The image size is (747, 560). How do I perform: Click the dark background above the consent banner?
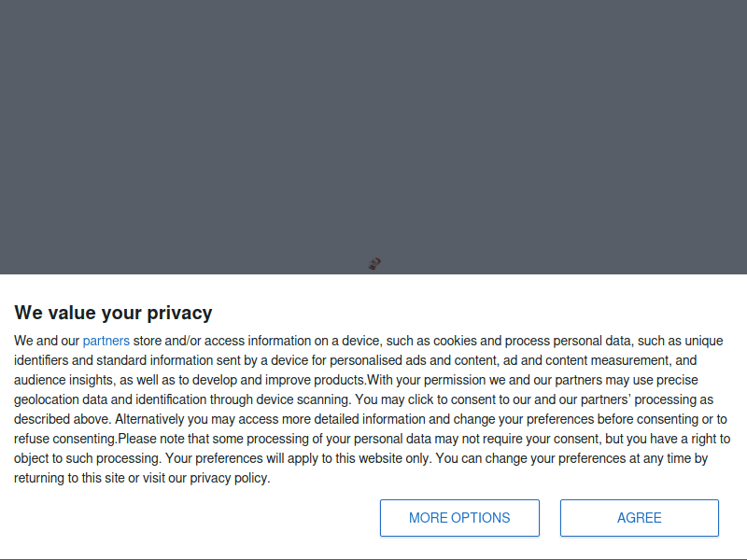(x=373, y=131)
